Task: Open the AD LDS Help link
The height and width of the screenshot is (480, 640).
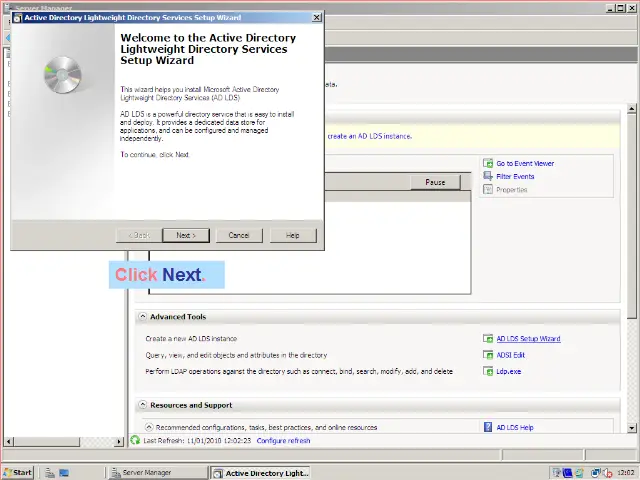Action: [515, 427]
